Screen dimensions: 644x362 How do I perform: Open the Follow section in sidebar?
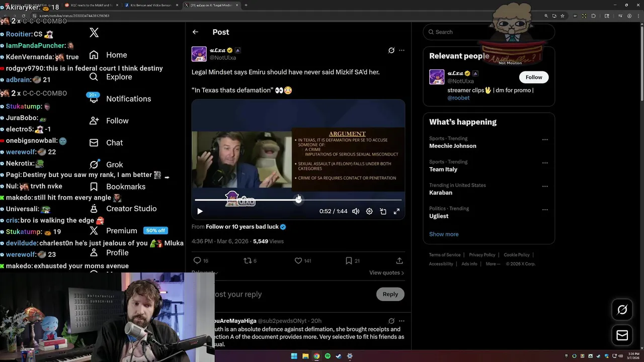click(109, 121)
